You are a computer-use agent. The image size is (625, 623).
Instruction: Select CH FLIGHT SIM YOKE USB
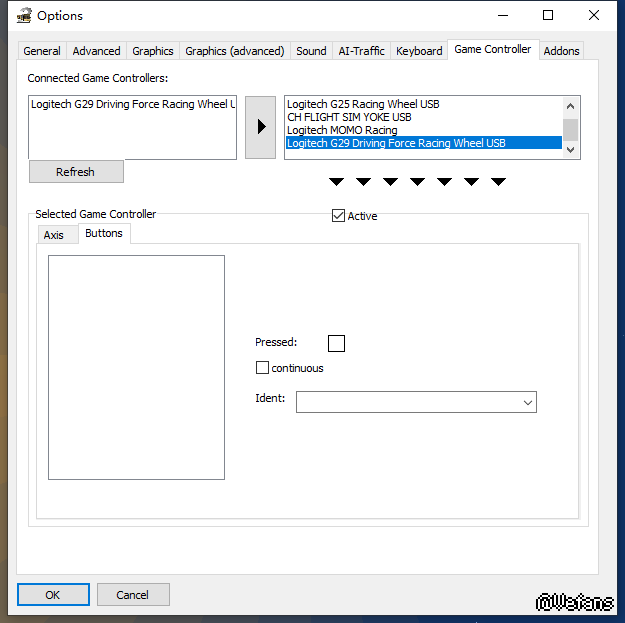[x=424, y=117]
